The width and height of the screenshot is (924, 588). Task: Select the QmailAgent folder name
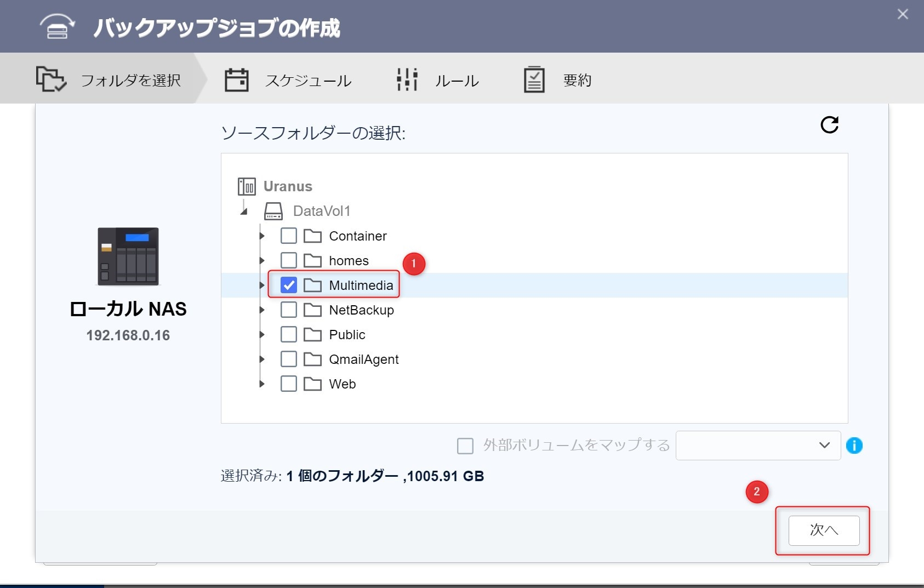[363, 359]
